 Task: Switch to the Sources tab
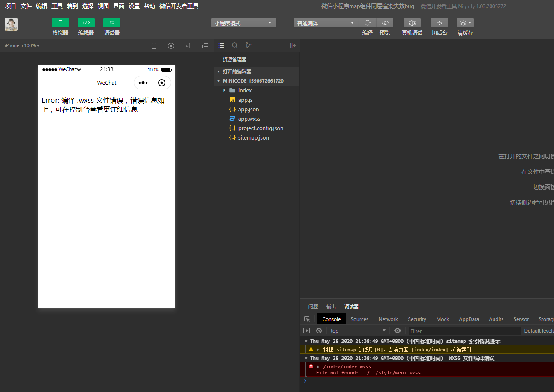[x=359, y=319]
